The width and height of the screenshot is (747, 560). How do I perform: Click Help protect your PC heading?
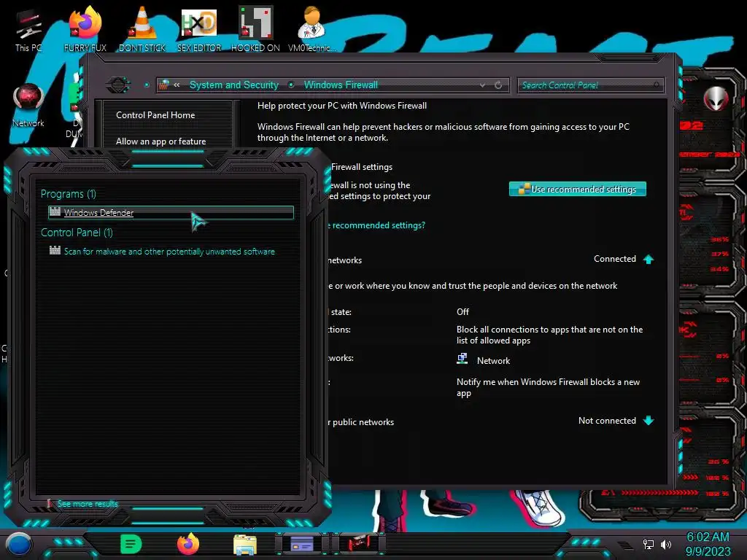[x=342, y=106]
